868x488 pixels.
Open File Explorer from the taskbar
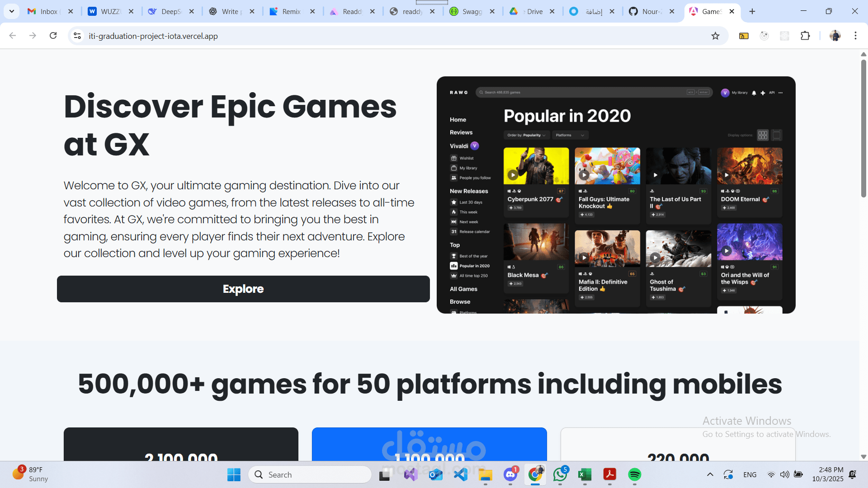pyautogui.click(x=486, y=474)
